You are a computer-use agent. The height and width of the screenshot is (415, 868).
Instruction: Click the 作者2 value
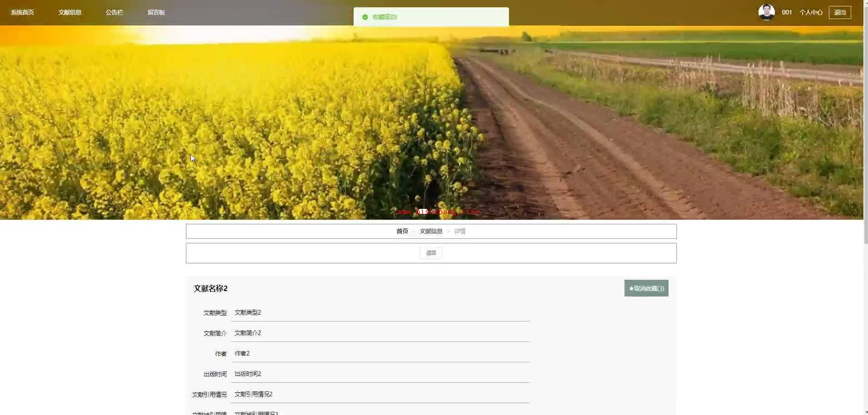[x=242, y=353]
